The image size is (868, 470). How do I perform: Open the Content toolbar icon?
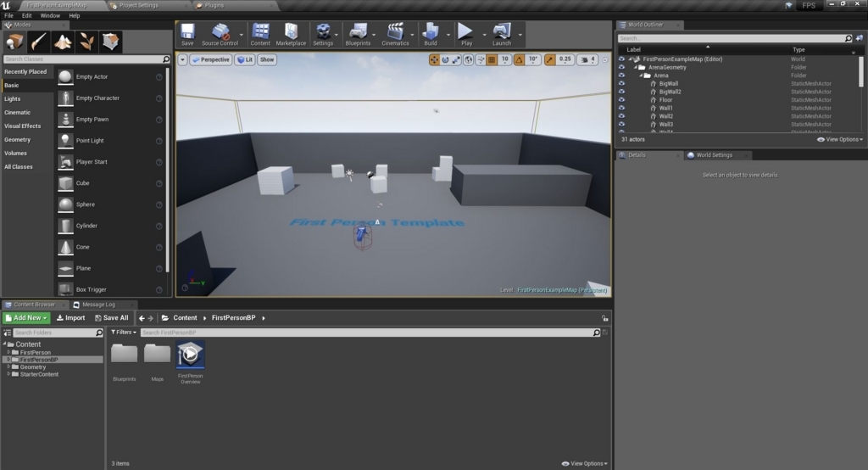pyautogui.click(x=260, y=35)
